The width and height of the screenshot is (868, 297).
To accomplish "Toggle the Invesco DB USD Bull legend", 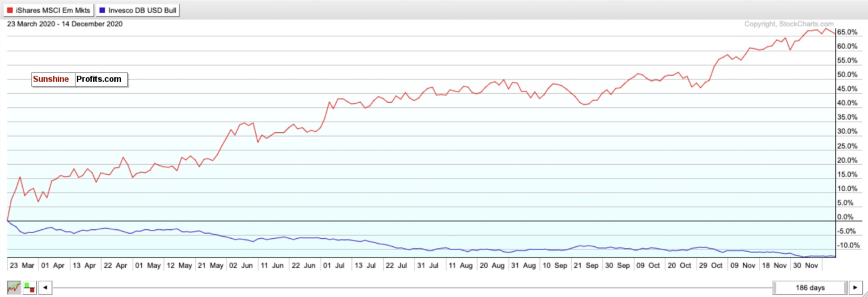I will click(138, 10).
